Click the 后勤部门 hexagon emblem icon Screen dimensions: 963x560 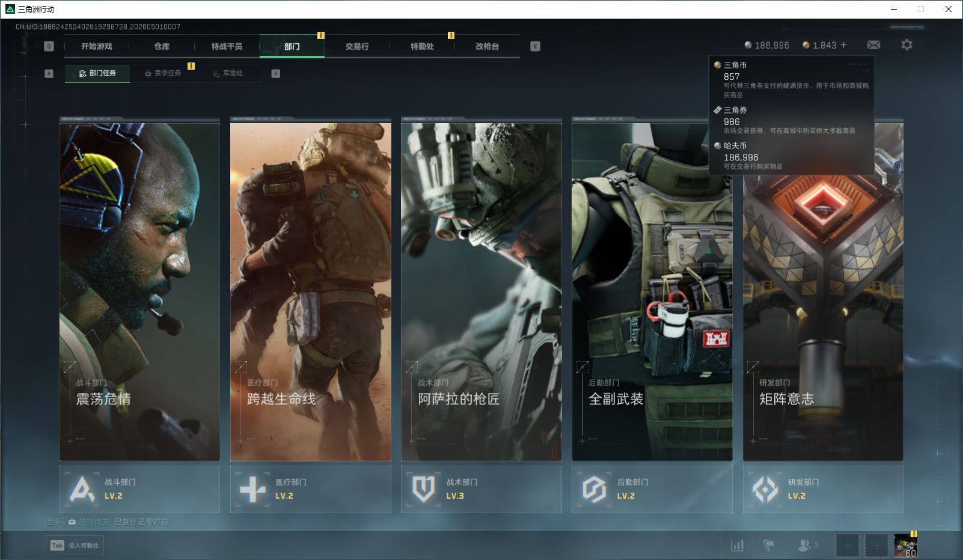click(594, 489)
